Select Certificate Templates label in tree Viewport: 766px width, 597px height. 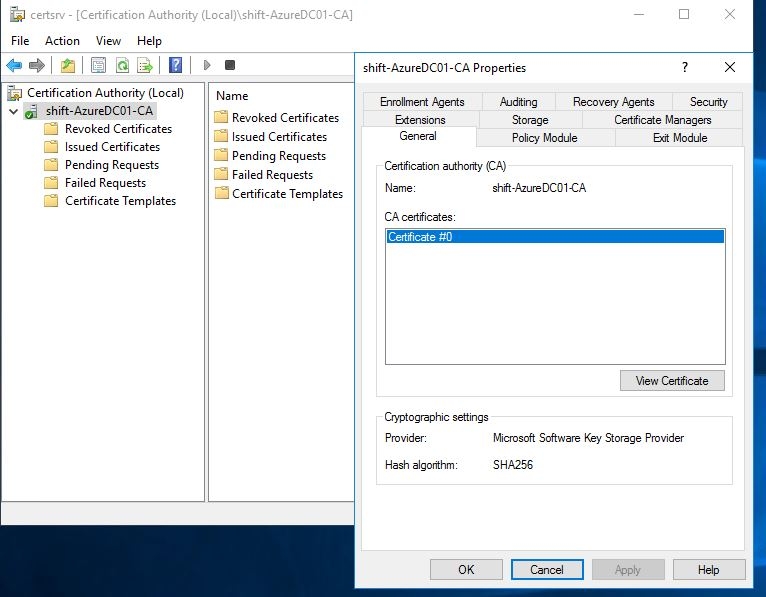click(121, 201)
